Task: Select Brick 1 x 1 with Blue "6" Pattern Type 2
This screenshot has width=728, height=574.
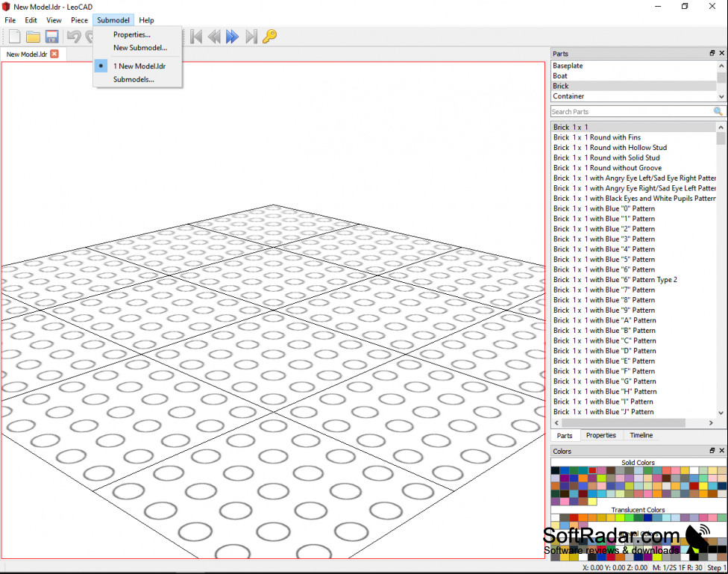Action: click(x=634, y=280)
